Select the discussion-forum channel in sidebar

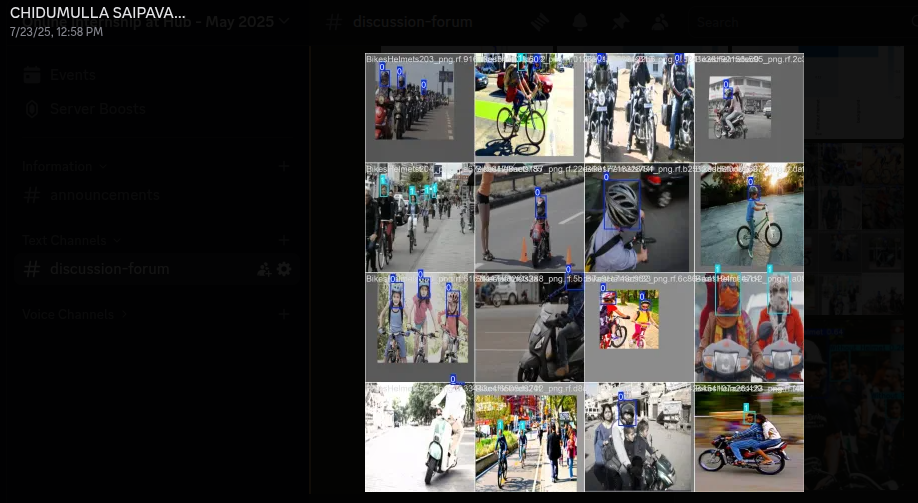point(110,269)
